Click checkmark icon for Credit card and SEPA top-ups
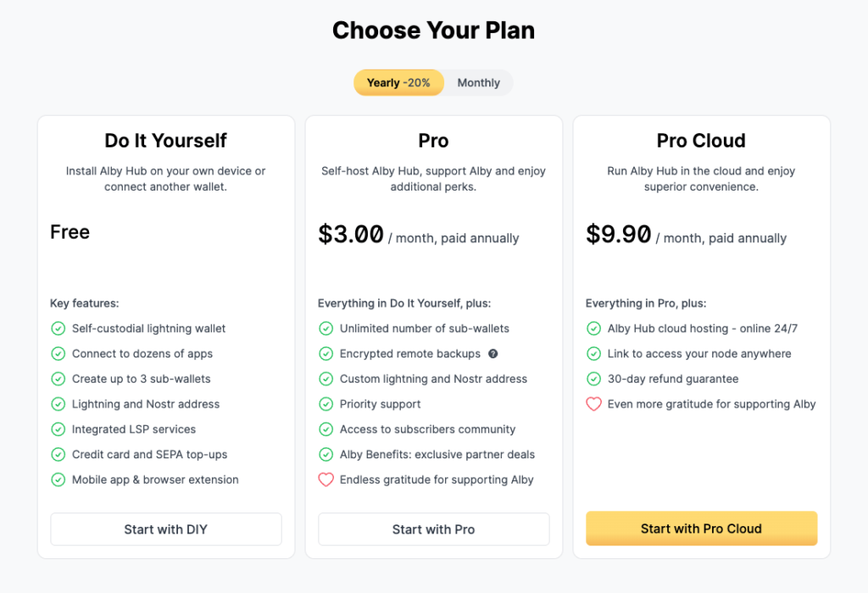The width and height of the screenshot is (868, 593). (58, 455)
